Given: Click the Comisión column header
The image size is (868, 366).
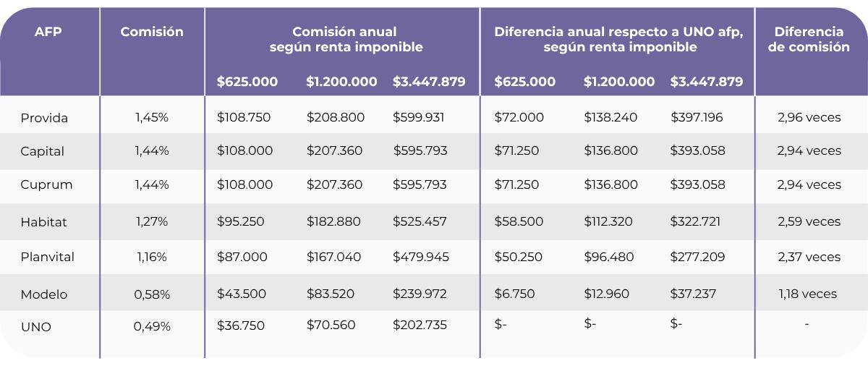Looking at the screenshot, I should pyautogui.click(x=152, y=32).
